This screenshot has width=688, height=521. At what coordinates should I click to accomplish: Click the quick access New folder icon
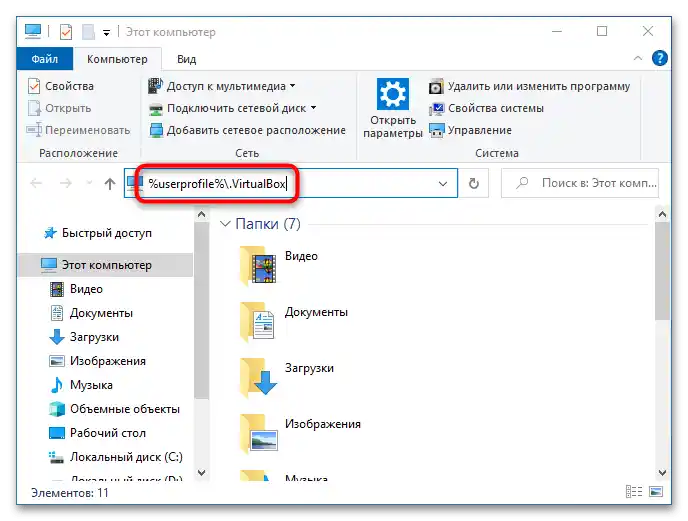pyautogui.click(x=88, y=32)
